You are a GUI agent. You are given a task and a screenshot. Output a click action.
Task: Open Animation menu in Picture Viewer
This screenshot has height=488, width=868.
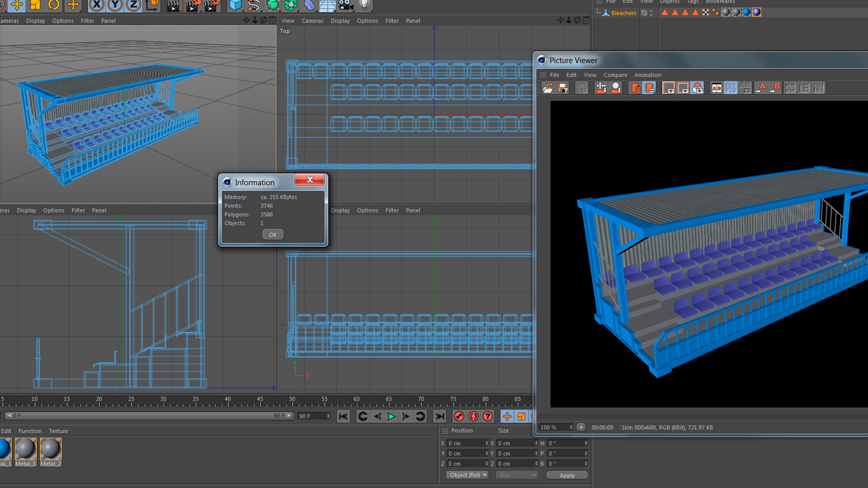coord(647,75)
